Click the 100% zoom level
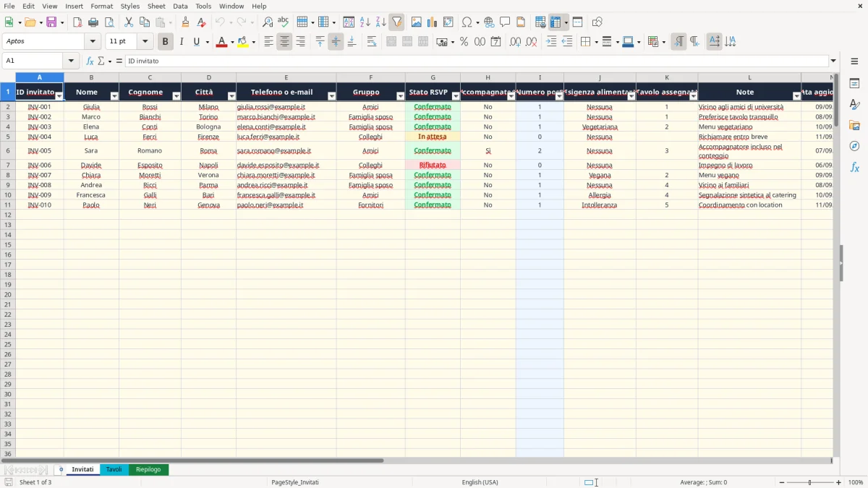The image size is (868, 488). tap(856, 482)
